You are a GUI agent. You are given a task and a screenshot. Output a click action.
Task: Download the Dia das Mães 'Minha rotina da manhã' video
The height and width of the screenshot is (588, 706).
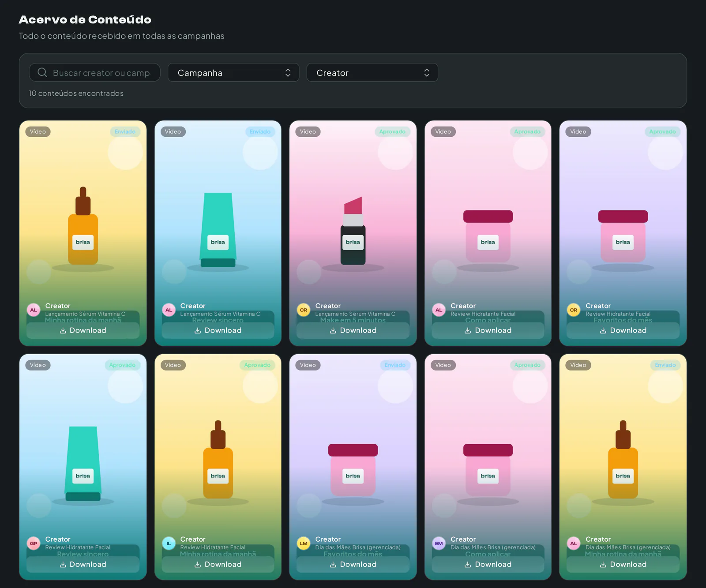pos(623,564)
